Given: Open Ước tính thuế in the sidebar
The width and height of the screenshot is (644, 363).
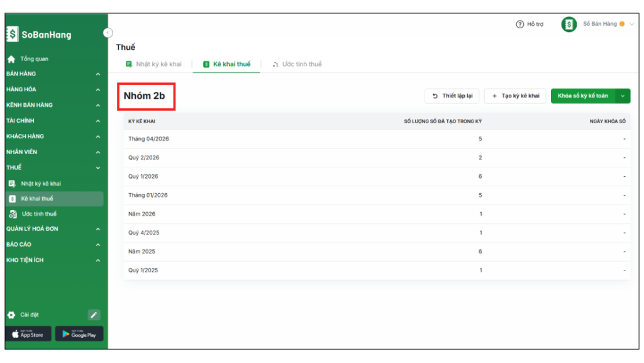Looking at the screenshot, I should pyautogui.click(x=39, y=214).
